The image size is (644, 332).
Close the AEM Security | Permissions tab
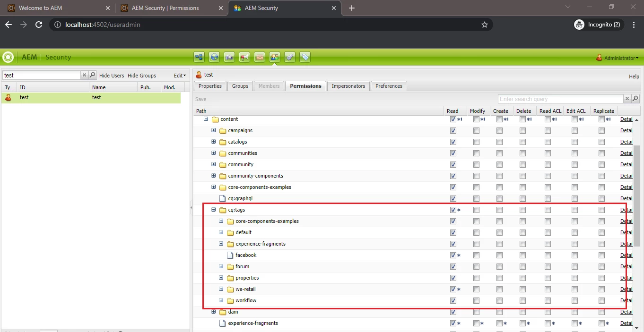click(x=221, y=8)
